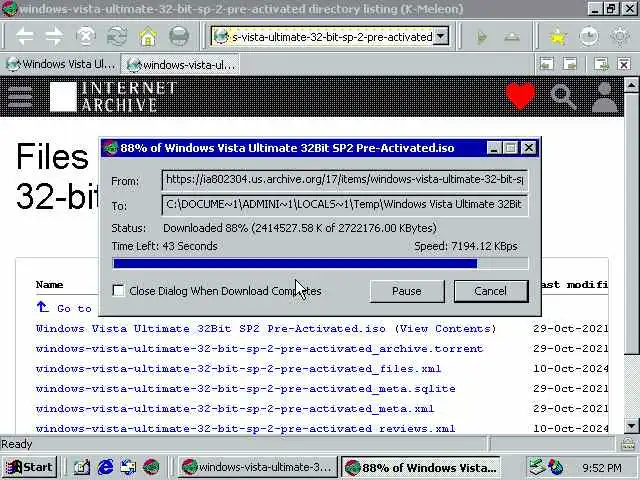Viewport: 640px width, 480px height.
Task: Click the network system tray icon
Action: pyautogui.click(x=536, y=467)
